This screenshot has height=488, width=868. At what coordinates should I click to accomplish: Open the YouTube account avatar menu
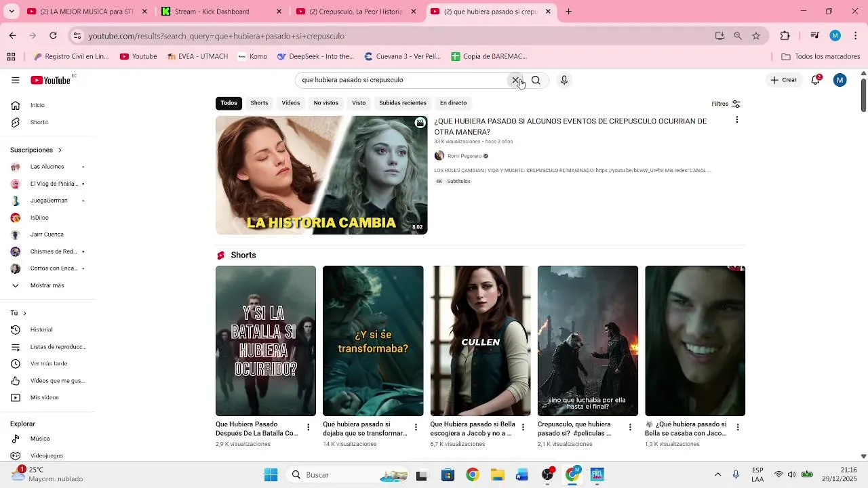(840, 80)
